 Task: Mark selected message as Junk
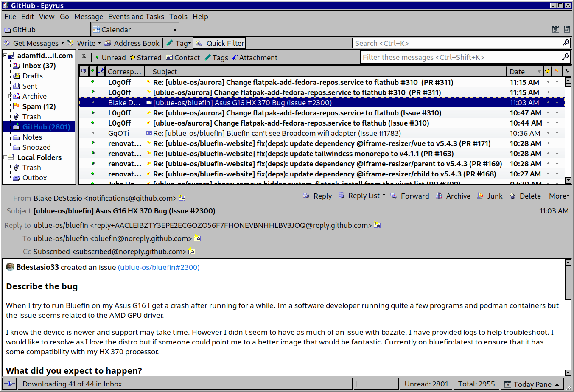[x=490, y=196]
